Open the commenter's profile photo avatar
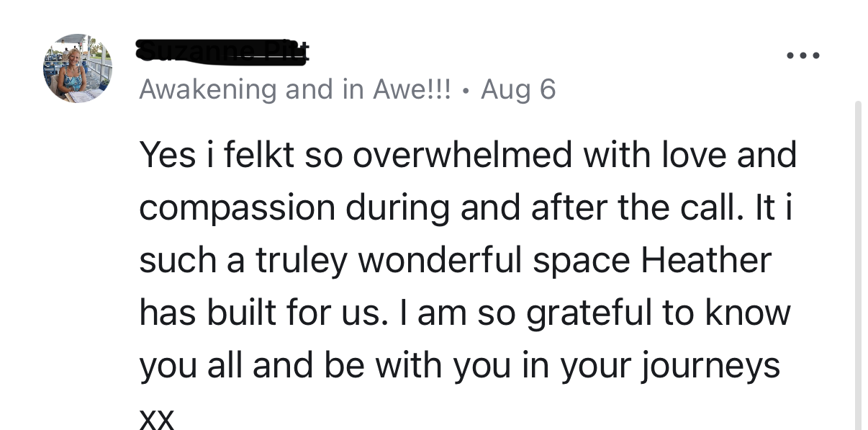Image resolution: width=868 pixels, height=430 pixels. pos(78,68)
